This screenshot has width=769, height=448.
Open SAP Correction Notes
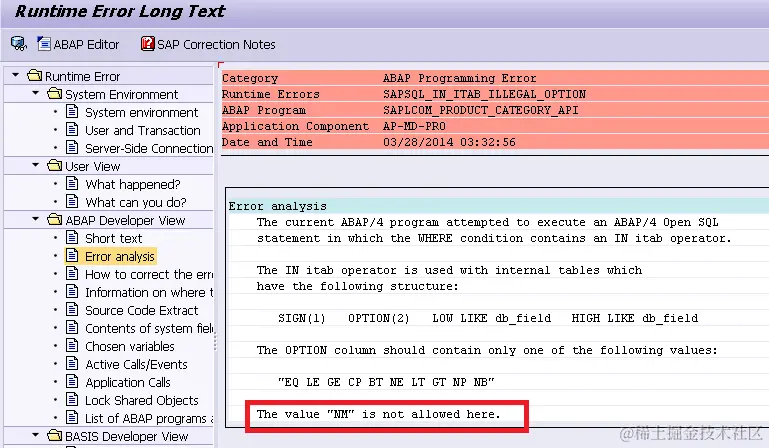(x=208, y=44)
